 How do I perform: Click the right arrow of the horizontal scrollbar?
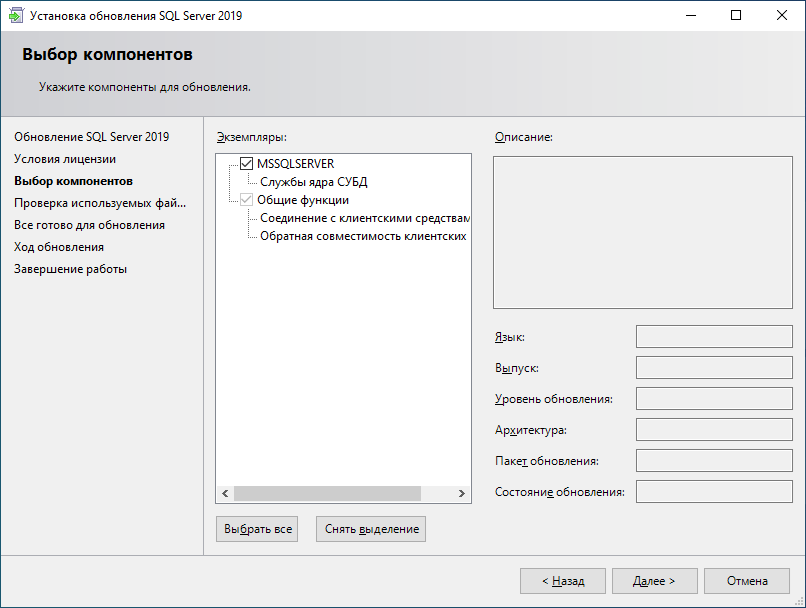[x=462, y=493]
